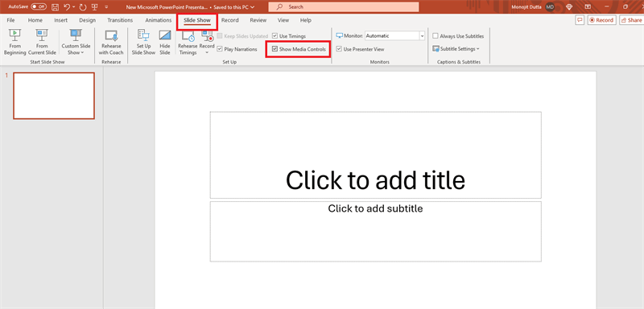Toggle the Play Narrations checkbox
The image size is (644, 309).
220,49
